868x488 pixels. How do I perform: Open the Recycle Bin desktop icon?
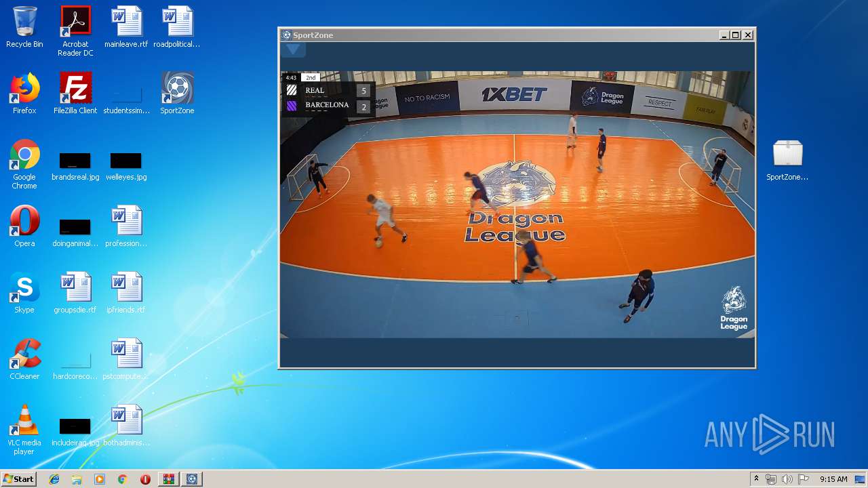point(24,27)
